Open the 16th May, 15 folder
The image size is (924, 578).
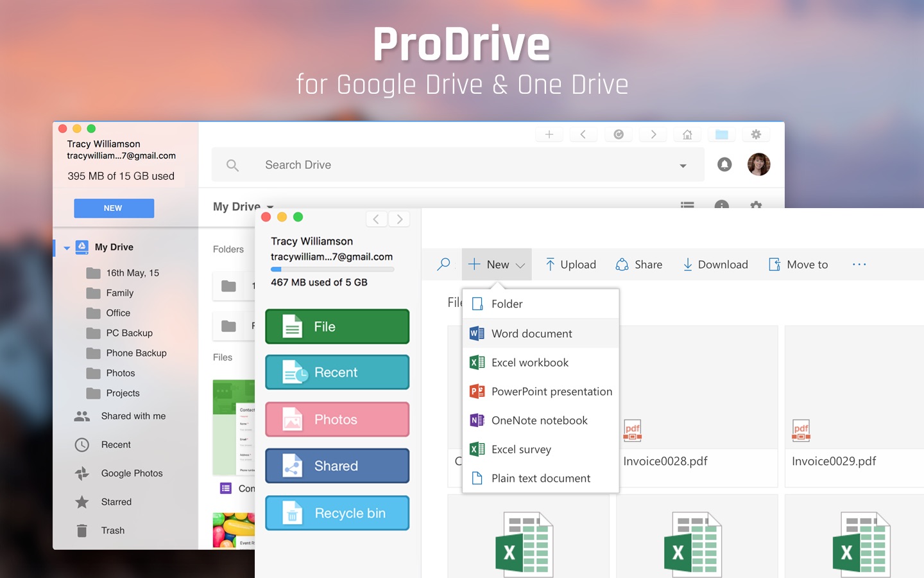click(123, 273)
